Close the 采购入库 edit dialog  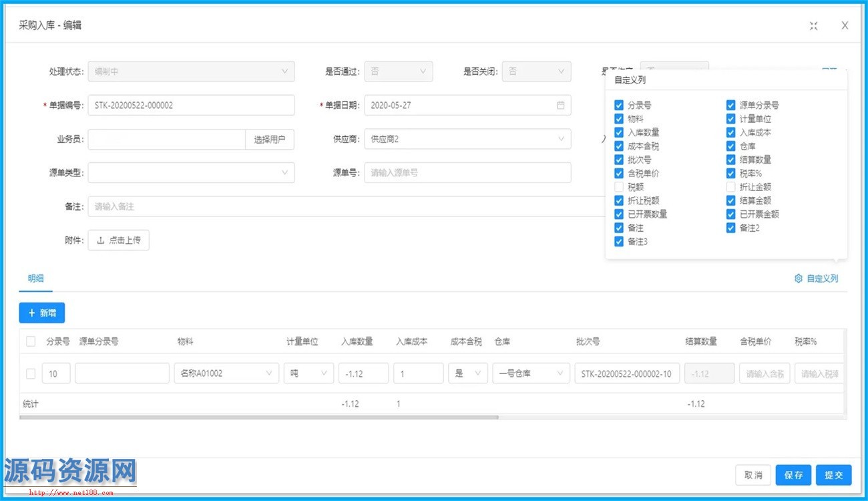coord(845,25)
